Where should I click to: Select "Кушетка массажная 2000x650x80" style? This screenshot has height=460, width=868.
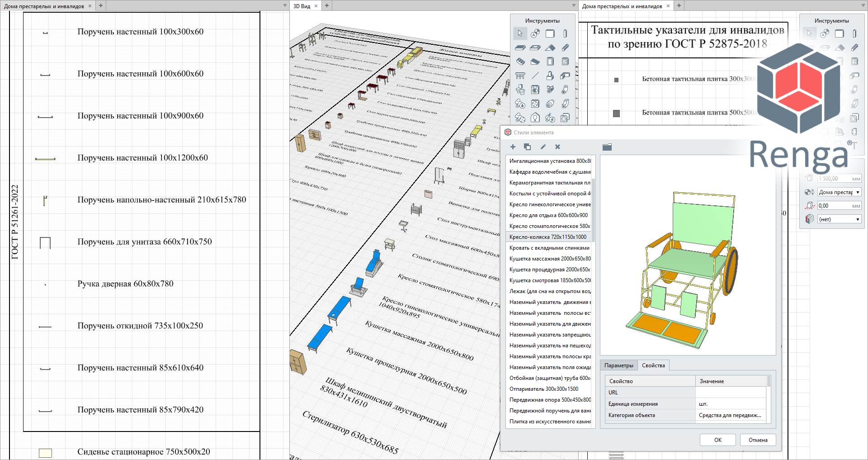(x=548, y=259)
